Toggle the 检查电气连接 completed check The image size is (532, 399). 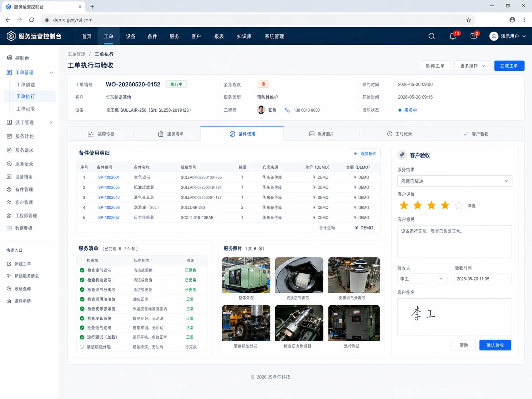82,328
